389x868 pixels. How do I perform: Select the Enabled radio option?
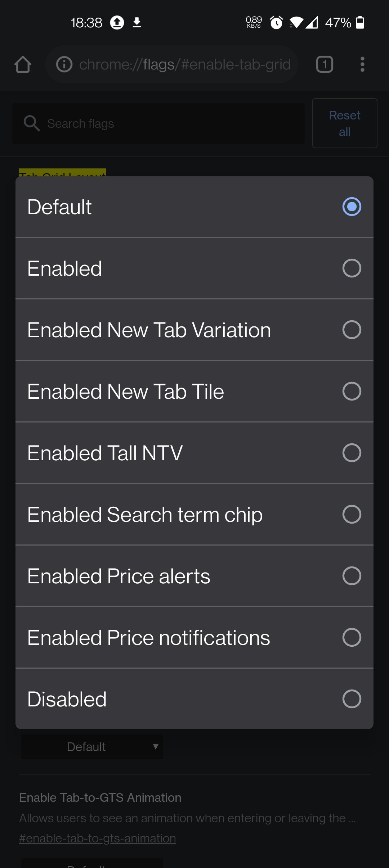coord(352,268)
